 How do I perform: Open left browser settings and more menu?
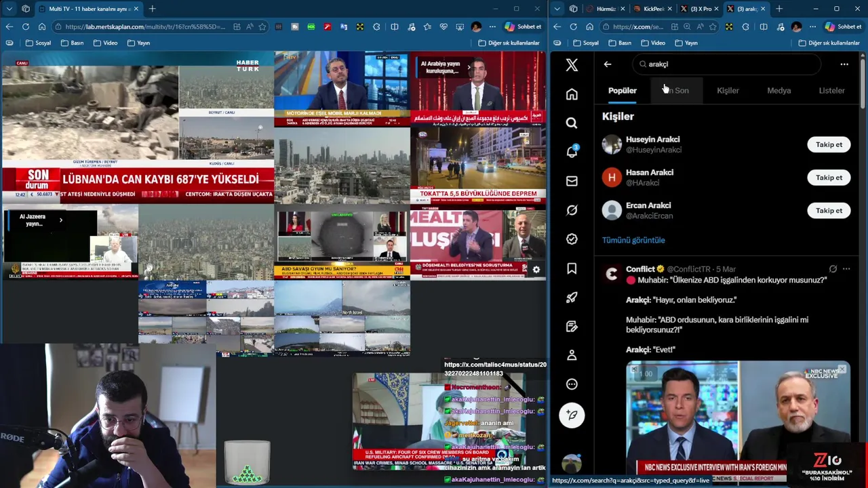492,26
